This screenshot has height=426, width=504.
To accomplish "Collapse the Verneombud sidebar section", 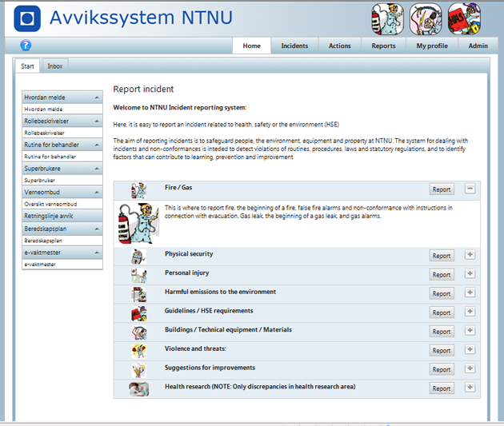I will tap(97, 193).
